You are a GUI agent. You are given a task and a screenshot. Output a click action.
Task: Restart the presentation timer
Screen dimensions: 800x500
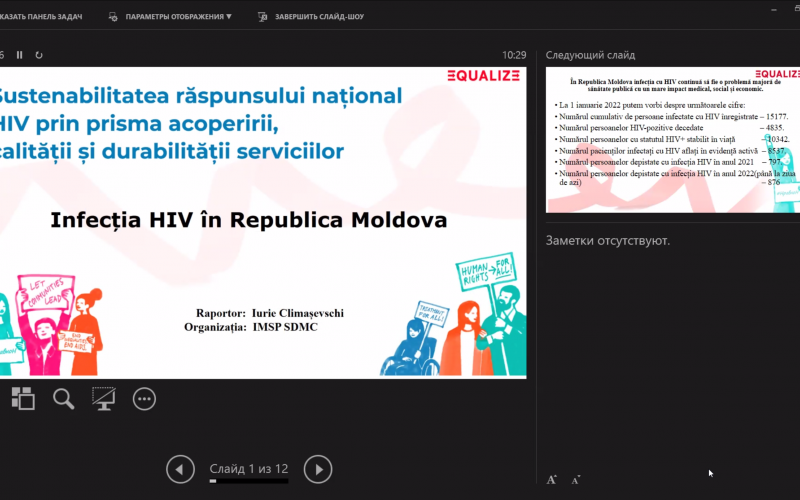click(39, 55)
